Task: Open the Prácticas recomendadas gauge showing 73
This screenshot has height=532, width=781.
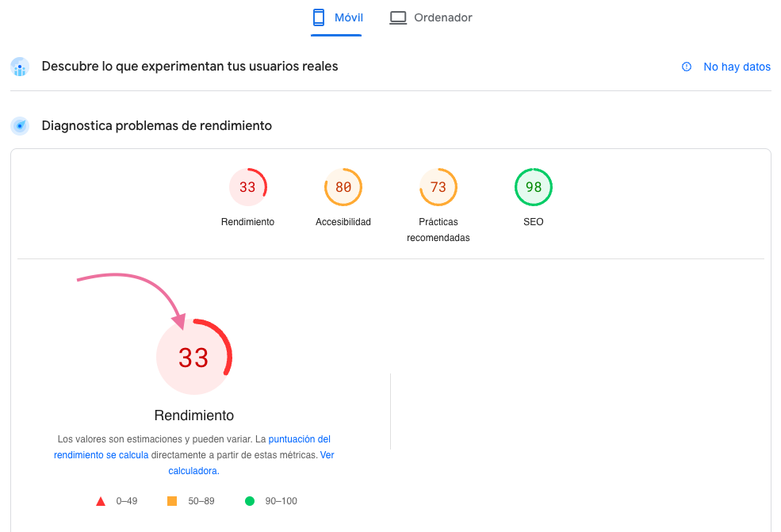Action: [x=438, y=187]
